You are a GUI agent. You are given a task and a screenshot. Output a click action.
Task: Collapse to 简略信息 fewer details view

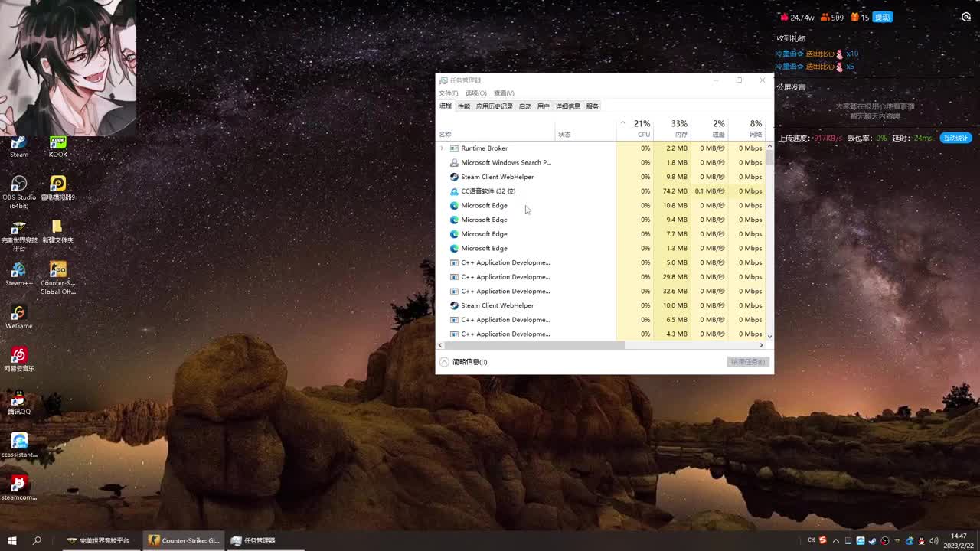(x=463, y=362)
